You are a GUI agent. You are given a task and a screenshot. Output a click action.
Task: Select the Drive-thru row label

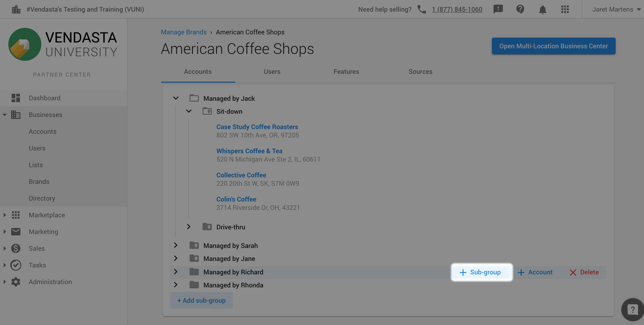pyautogui.click(x=231, y=227)
